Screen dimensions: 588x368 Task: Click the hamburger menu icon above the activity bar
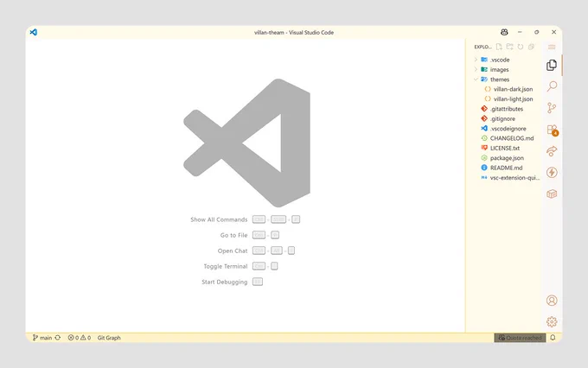pos(552,47)
